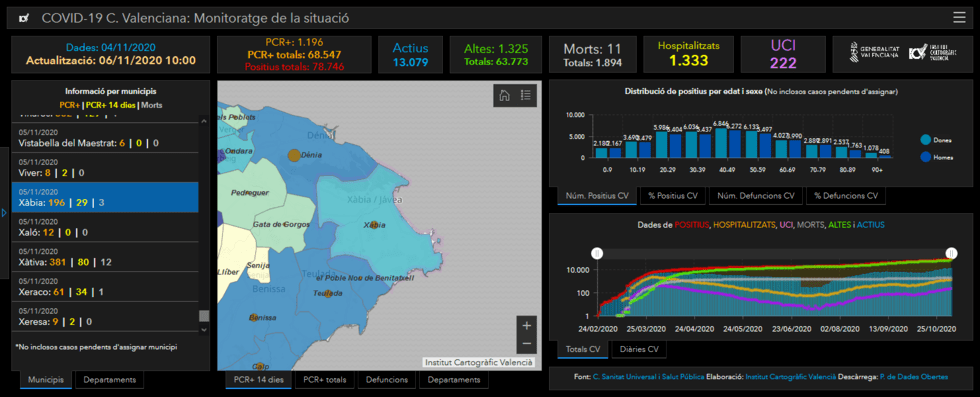This screenshot has width=980, height=397.
Task: Open C. Sanitat Universal i Salut Pública link
Action: tap(648, 377)
